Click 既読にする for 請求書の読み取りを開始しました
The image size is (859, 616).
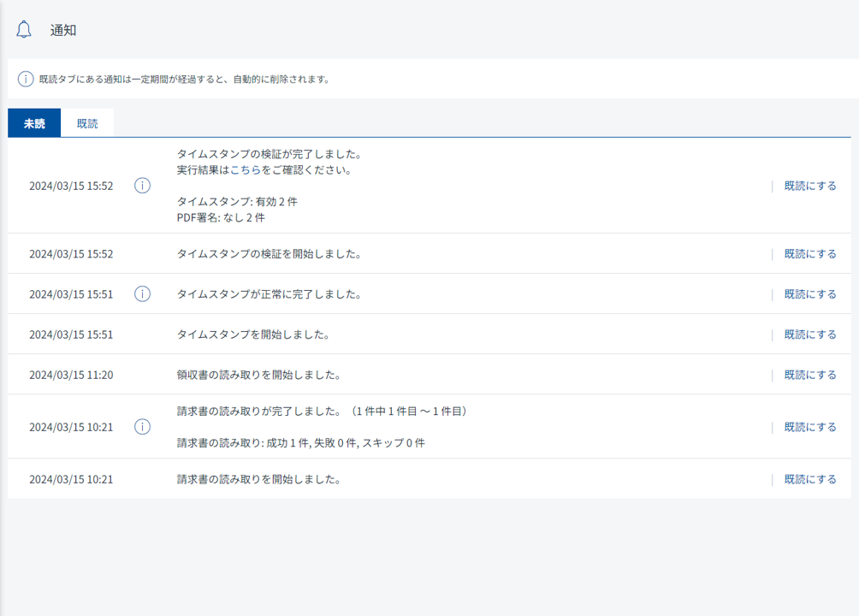pos(809,479)
